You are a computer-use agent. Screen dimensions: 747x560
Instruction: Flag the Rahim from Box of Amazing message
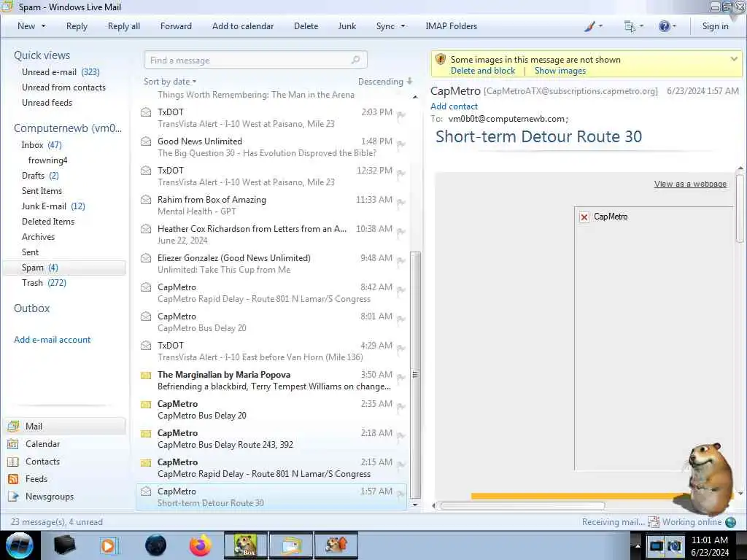pos(401,203)
